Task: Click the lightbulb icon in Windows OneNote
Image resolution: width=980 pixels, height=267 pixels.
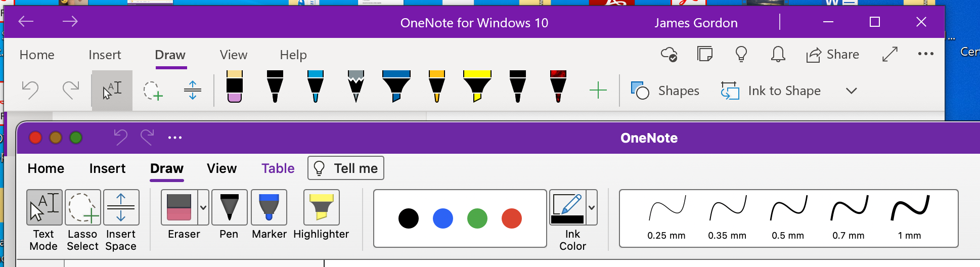Action: pos(741,54)
